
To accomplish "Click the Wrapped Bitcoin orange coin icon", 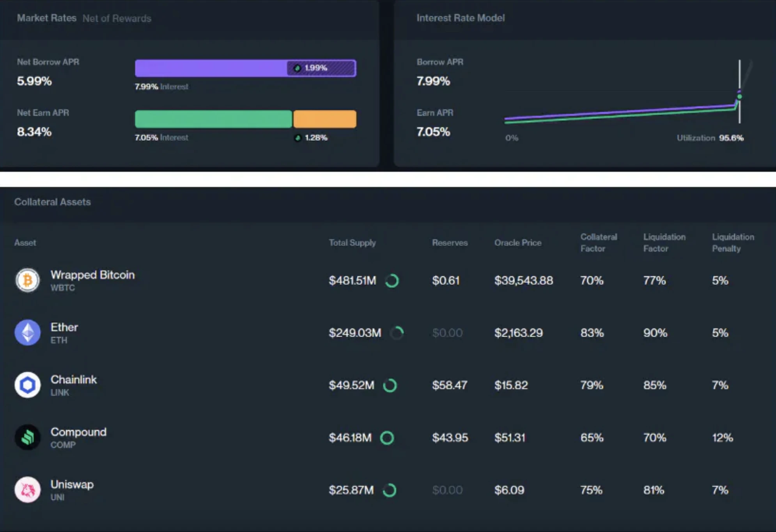I will [x=27, y=280].
